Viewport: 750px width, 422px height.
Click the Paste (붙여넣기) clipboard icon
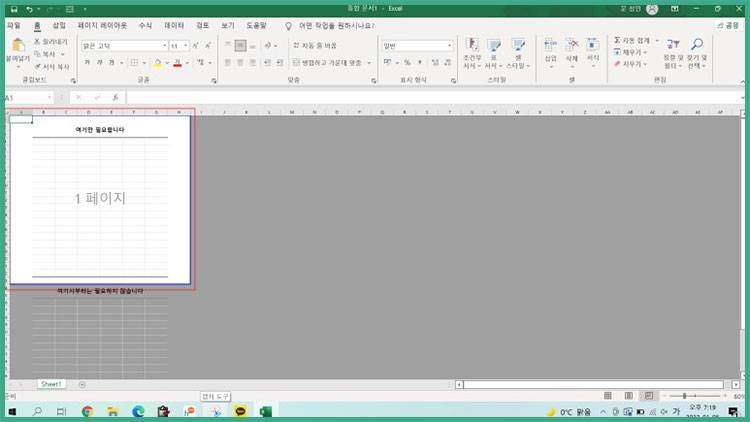click(x=18, y=45)
